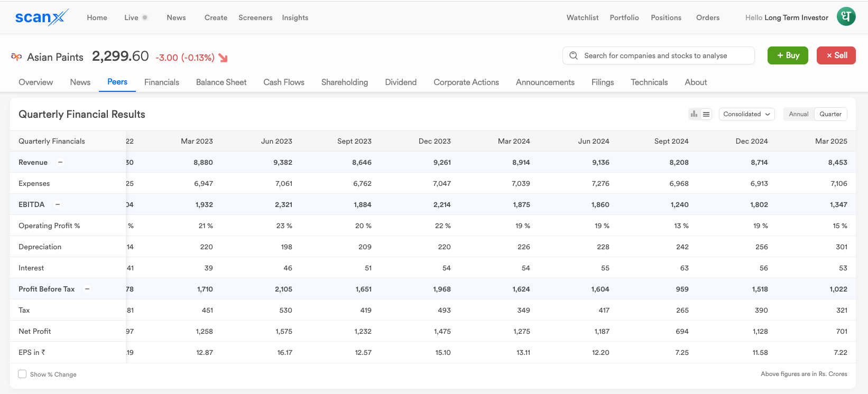Collapse the Profit Before Tax row

point(87,289)
